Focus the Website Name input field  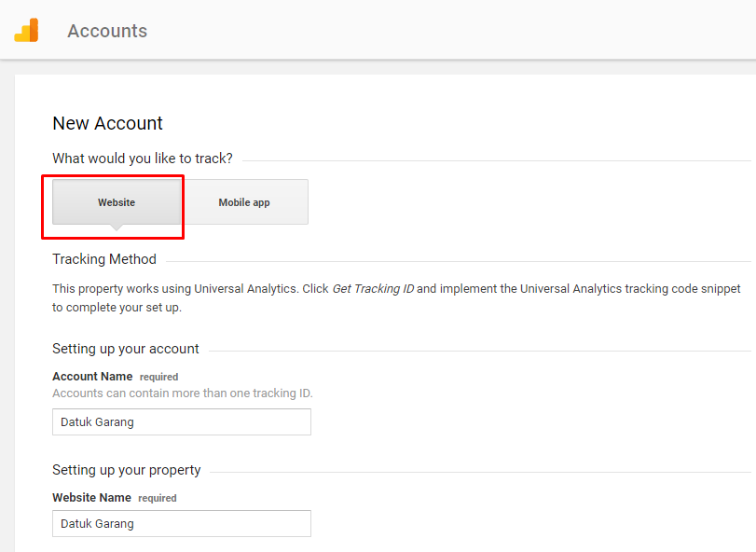(181, 524)
